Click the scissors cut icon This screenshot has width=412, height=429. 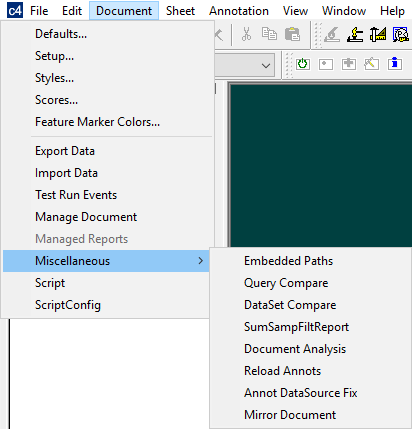(246, 34)
